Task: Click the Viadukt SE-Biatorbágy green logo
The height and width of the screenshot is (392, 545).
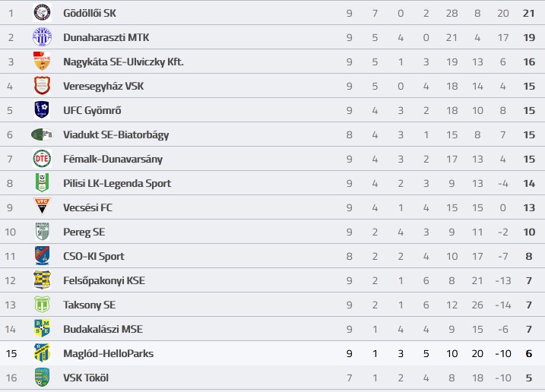Action: [42, 134]
